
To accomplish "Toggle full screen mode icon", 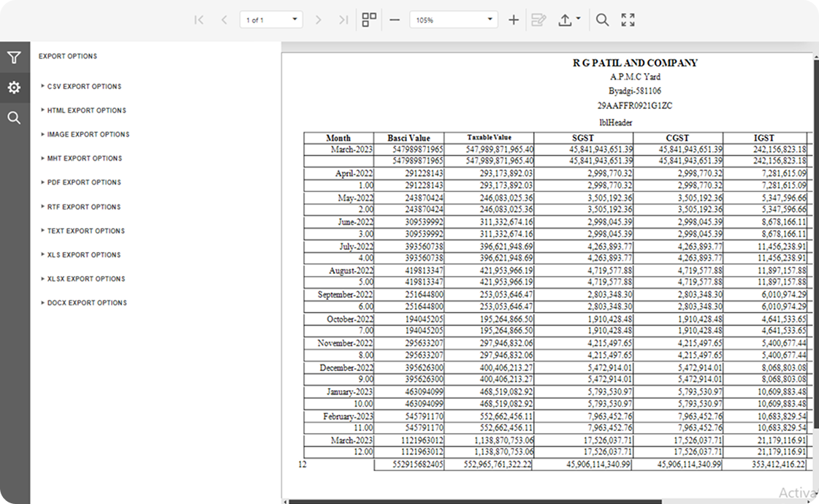I will [x=628, y=20].
